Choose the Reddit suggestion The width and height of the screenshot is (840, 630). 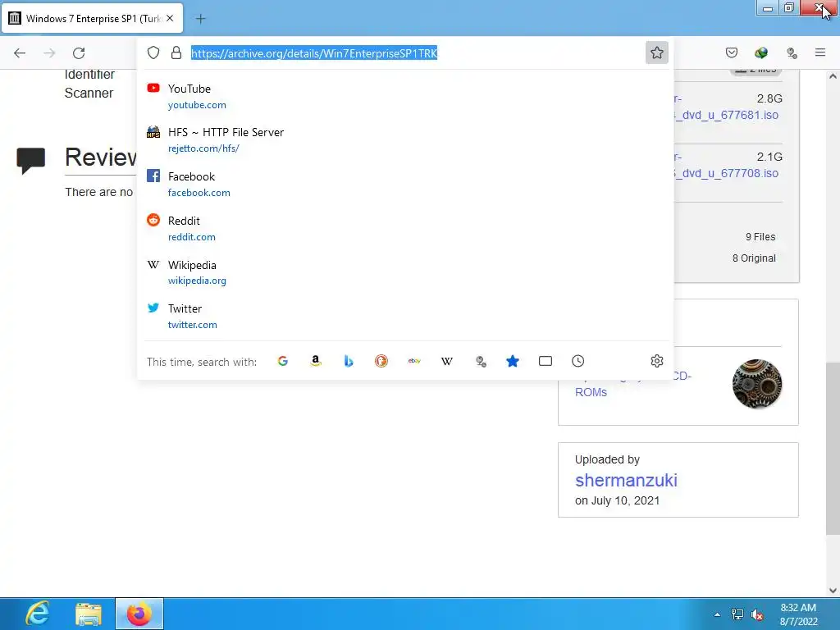[405, 228]
